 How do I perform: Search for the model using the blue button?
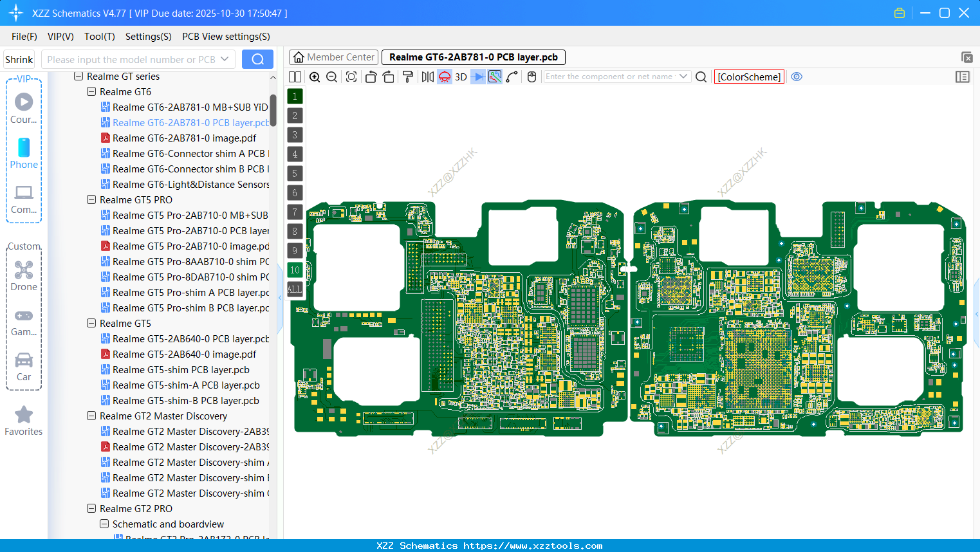coord(257,59)
